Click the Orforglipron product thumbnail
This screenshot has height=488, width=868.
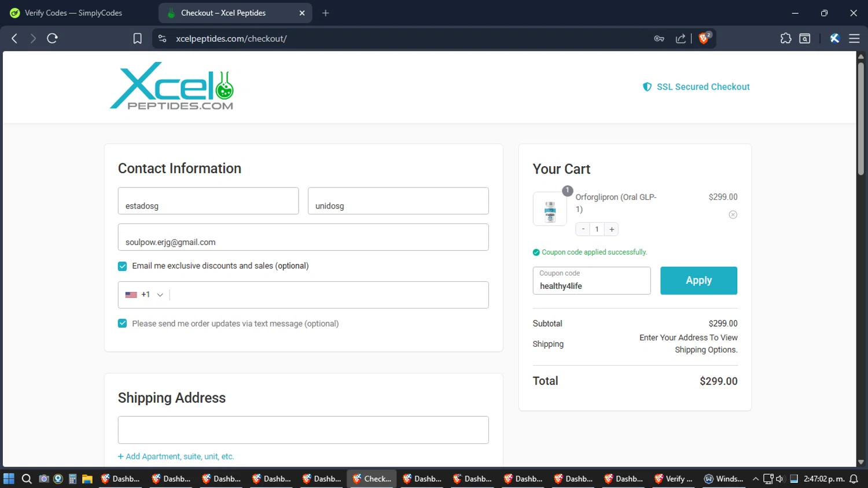550,209
